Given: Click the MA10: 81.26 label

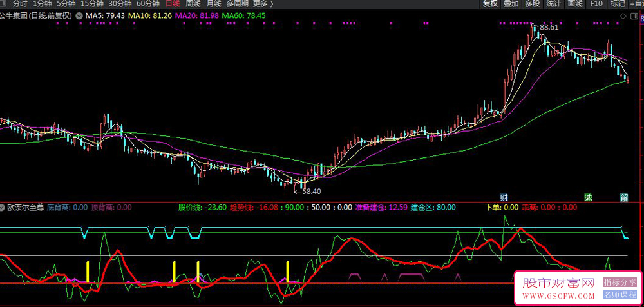Looking at the screenshot, I should point(150,16).
